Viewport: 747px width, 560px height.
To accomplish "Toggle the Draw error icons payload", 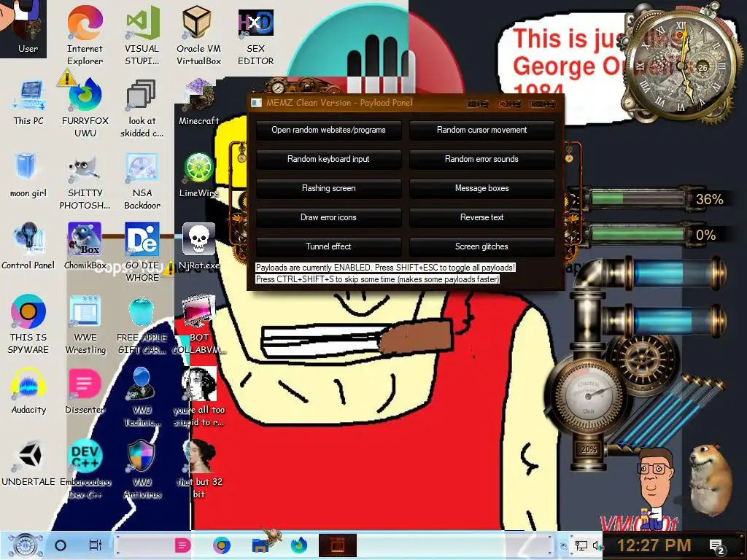I will [x=328, y=217].
